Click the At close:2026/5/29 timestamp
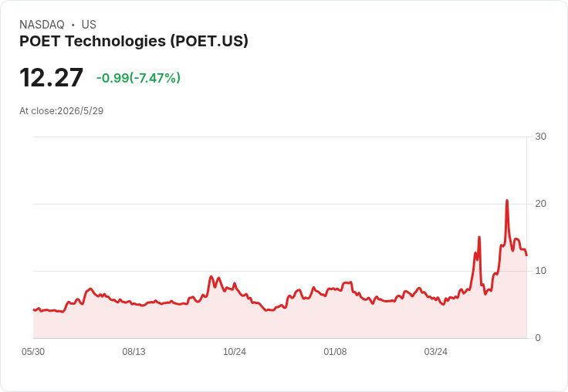This screenshot has height=392, width=568. [61, 111]
